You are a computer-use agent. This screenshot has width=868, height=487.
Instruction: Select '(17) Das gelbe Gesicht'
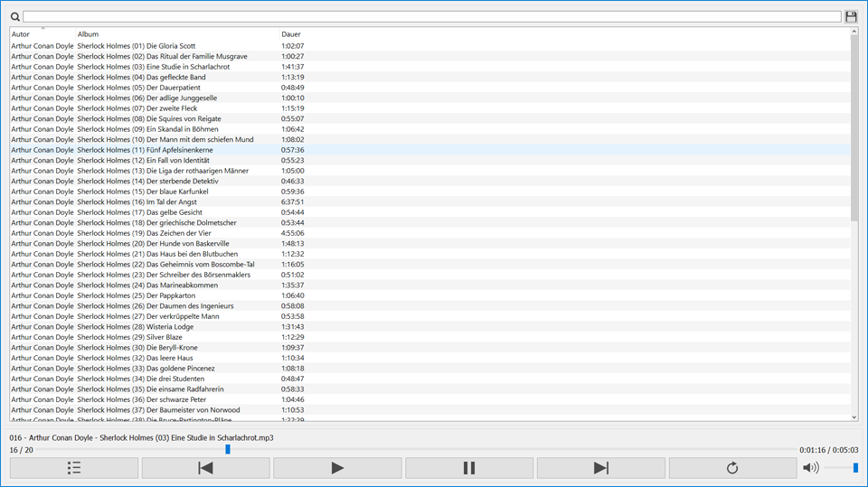430,212
